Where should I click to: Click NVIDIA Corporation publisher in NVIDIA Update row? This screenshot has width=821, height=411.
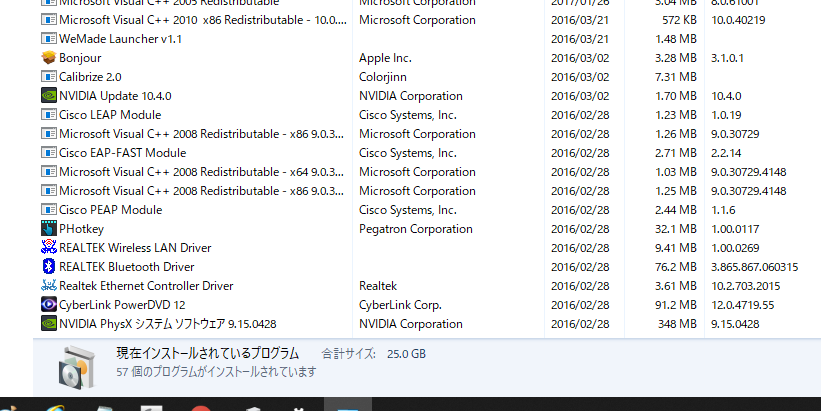click(x=411, y=96)
